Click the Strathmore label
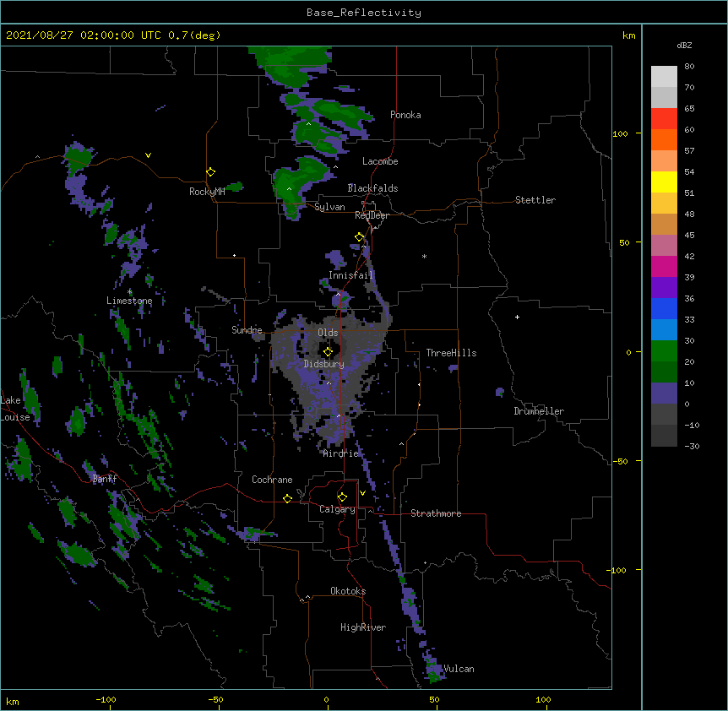This screenshot has height=711, width=728. 436,513
